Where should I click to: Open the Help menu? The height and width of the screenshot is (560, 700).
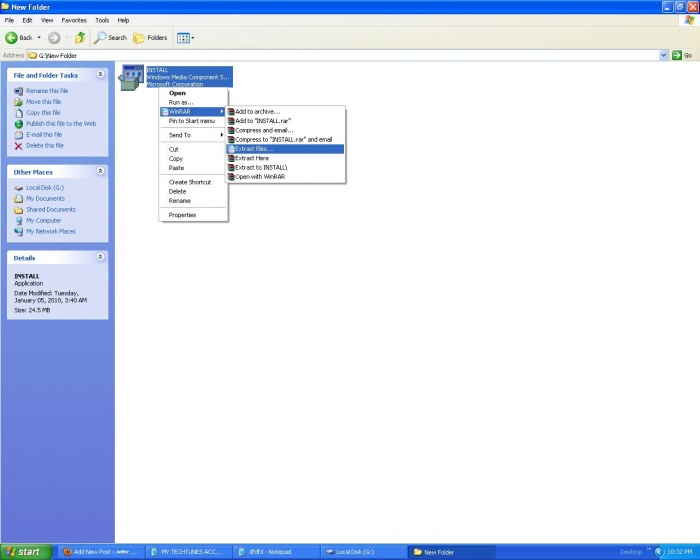[x=123, y=20]
